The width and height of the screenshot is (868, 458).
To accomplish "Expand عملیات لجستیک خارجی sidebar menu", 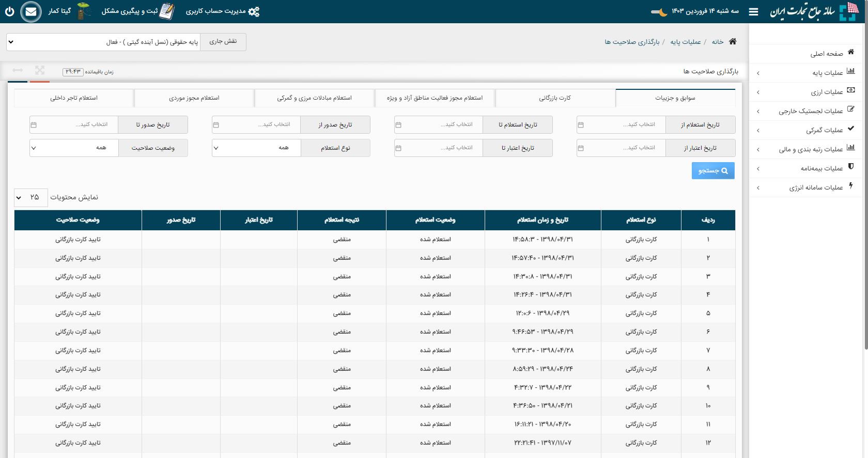I will coord(806,111).
